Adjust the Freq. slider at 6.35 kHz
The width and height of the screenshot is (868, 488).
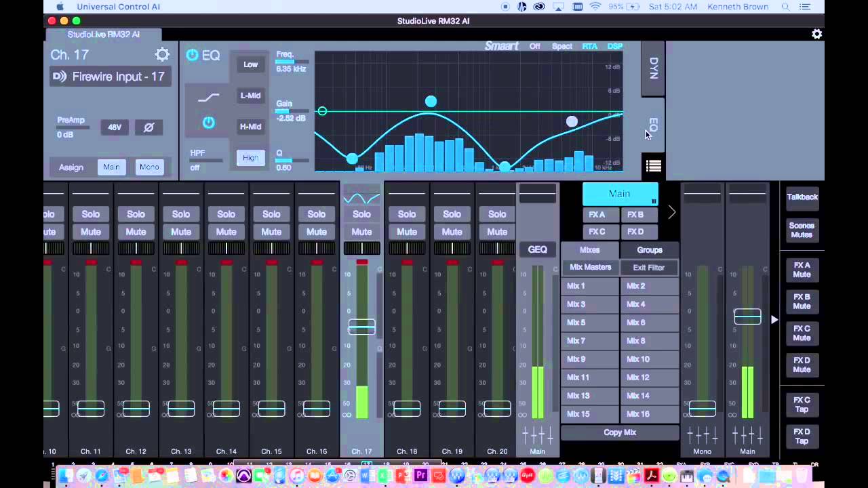(292, 61)
